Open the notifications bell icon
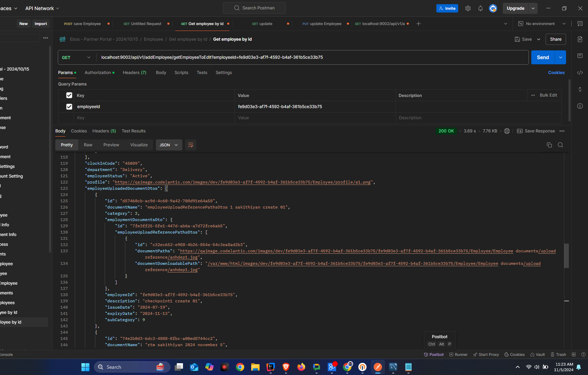The image size is (588, 375). click(x=480, y=8)
